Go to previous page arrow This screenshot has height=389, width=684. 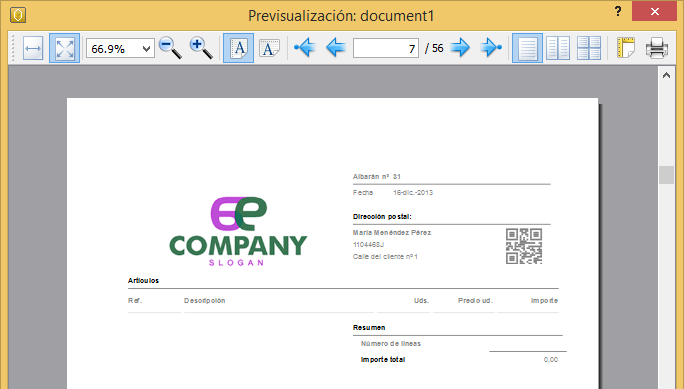coord(335,47)
